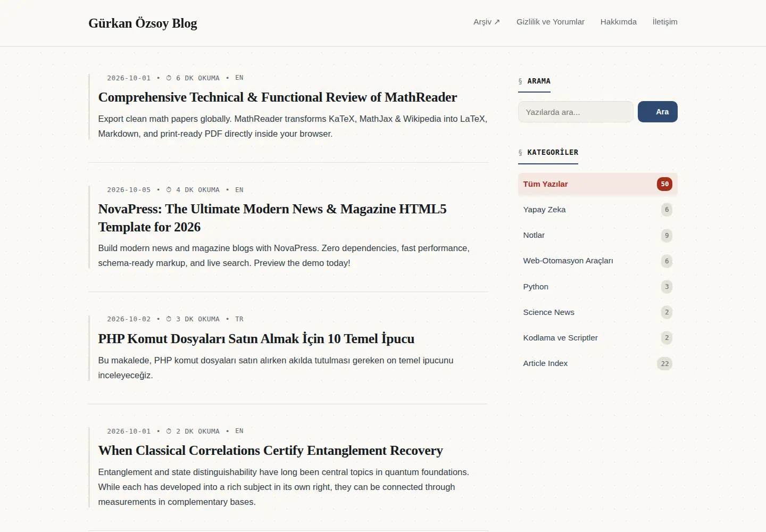
Task: Open the Gürkan Özsoy Blog home logo
Action: tap(143, 23)
